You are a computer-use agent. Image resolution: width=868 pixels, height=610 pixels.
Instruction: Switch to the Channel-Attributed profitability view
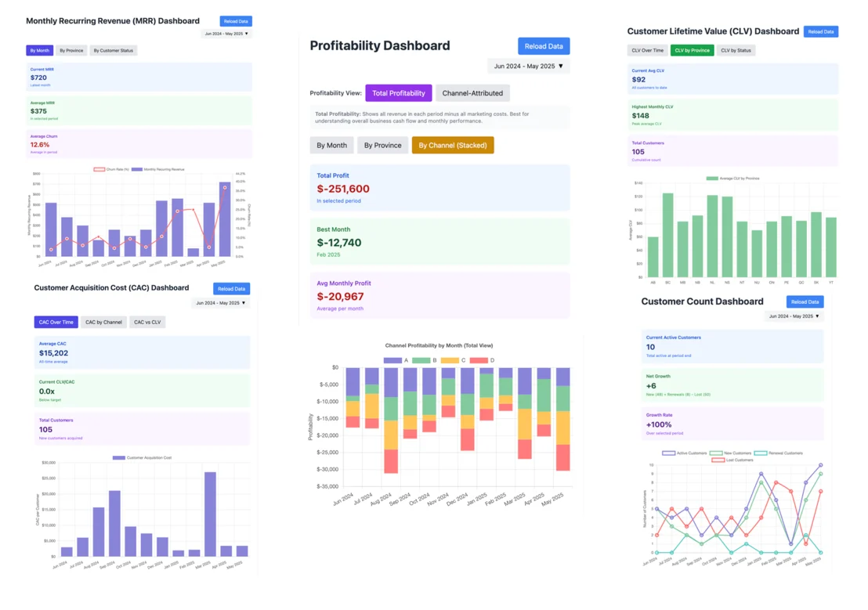(x=472, y=93)
